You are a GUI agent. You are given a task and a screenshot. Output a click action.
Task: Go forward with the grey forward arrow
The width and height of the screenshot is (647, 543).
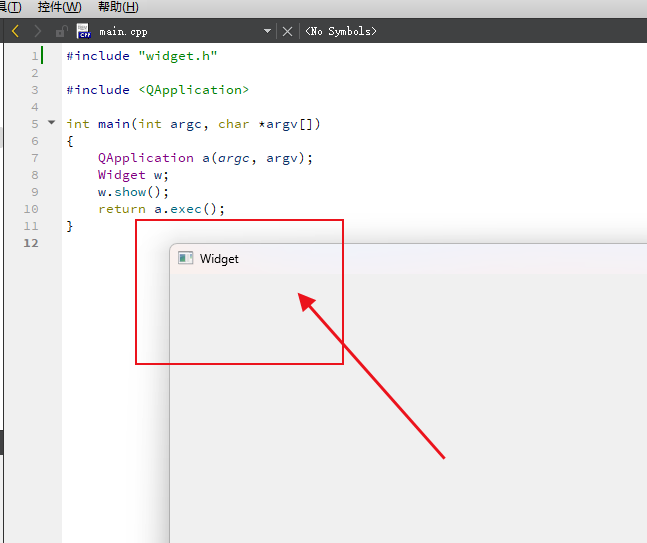pos(38,31)
